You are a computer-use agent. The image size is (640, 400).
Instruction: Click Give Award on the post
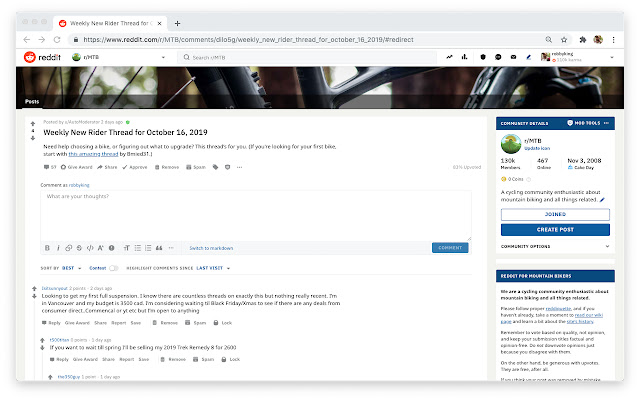pyautogui.click(x=76, y=167)
